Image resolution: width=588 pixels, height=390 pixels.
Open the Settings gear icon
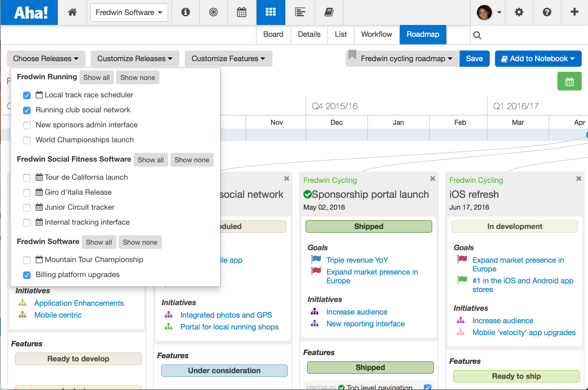[519, 12]
